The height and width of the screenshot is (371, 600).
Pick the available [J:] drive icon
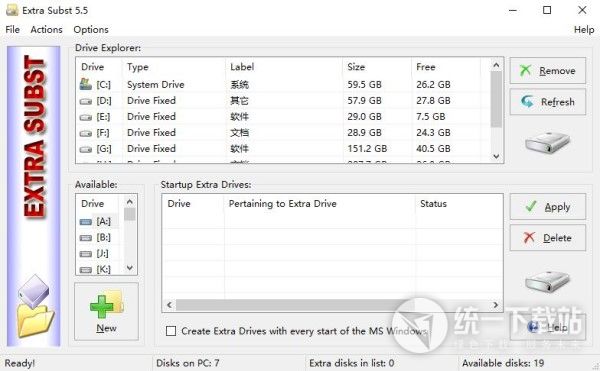pos(86,254)
